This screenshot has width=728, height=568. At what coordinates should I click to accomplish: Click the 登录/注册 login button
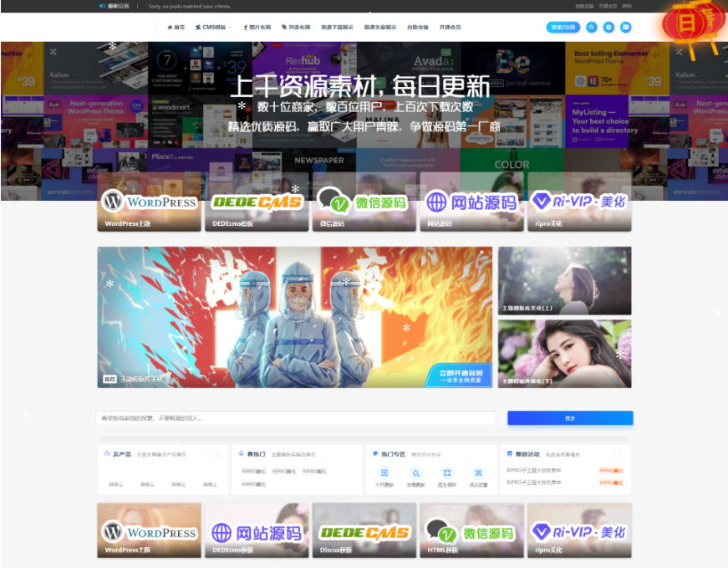coord(563,27)
